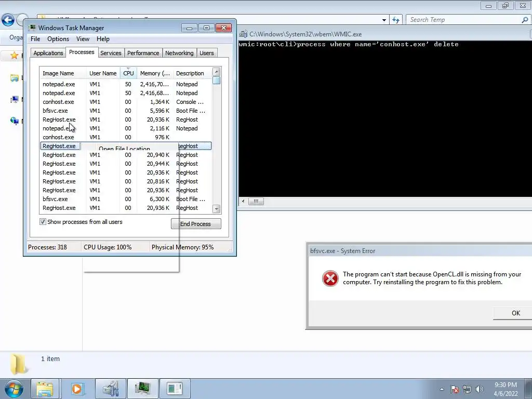Click the process list scroll up arrow
Image resolution: width=532 pixels, height=399 pixels.
click(217, 72)
